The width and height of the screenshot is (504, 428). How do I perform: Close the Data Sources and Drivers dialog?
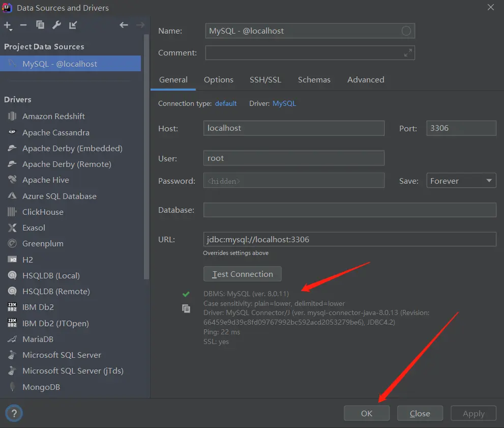490,8
